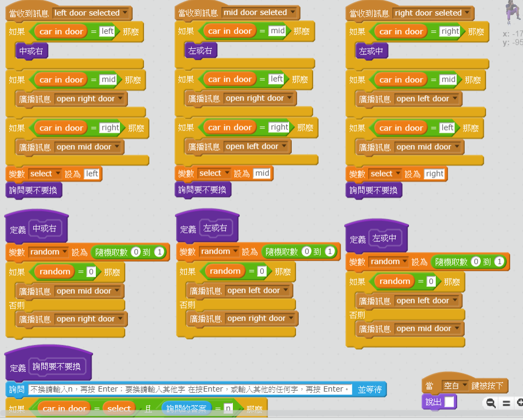
Task: Open 'select' variable dropdown set to right
Action: pos(398,174)
